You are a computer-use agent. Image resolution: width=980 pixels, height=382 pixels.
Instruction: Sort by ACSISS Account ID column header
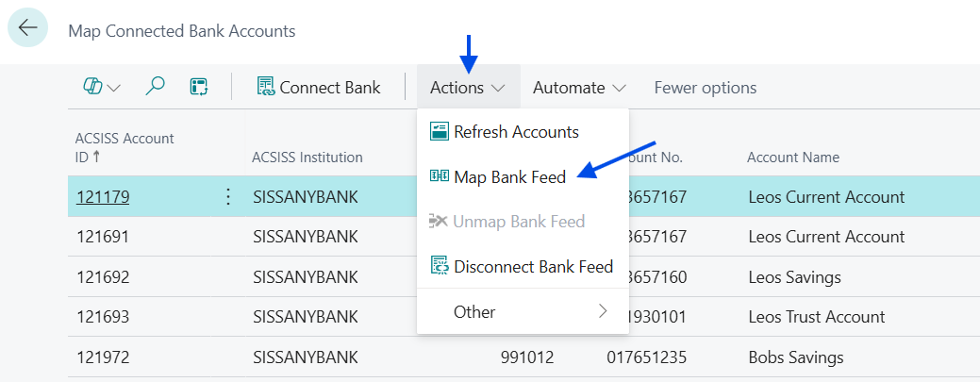pos(124,147)
